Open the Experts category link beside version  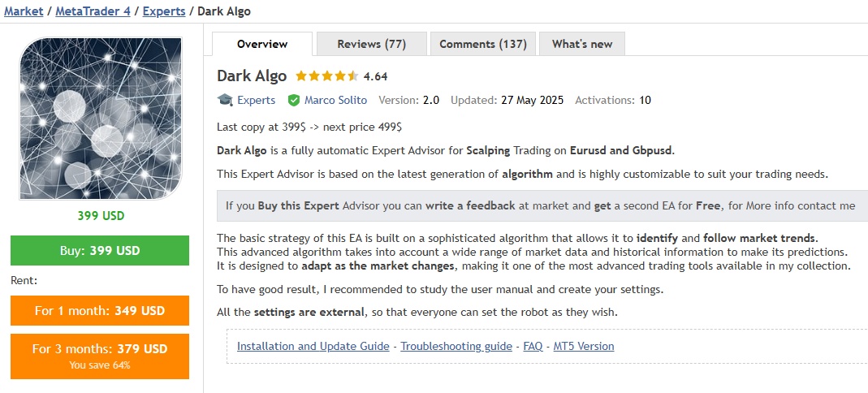[256, 100]
